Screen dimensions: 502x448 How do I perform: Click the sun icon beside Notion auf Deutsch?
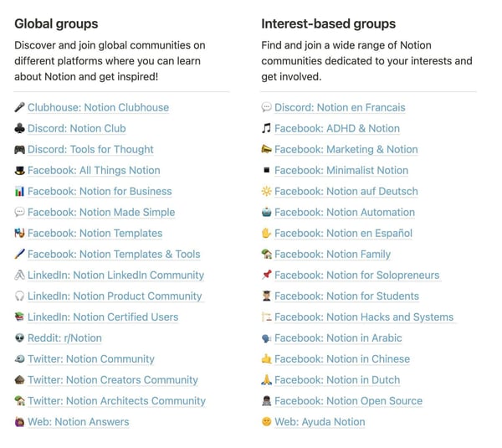266,191
